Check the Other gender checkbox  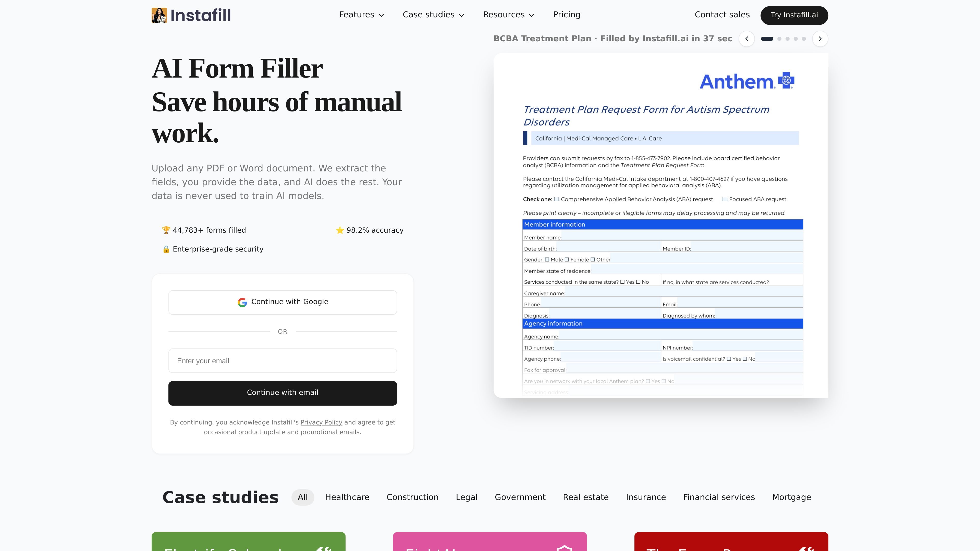pos(593,260)
